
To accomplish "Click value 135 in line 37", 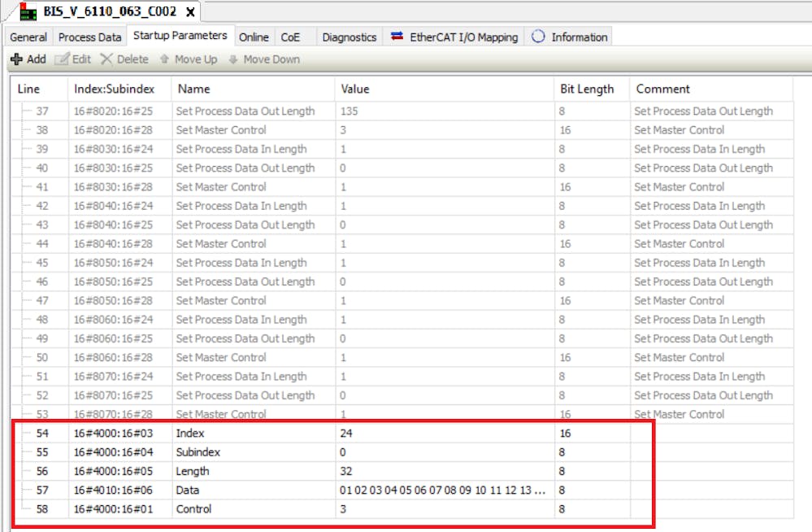I will tap(349, 111).
